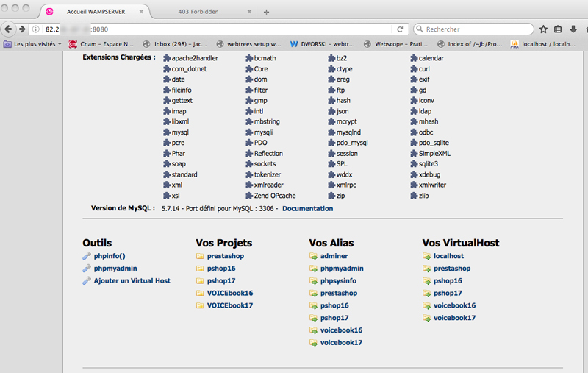Click the puzzle icon beside pdo_sqlite
The width and height of the screenshot is (588, 373).
point(414,143)
